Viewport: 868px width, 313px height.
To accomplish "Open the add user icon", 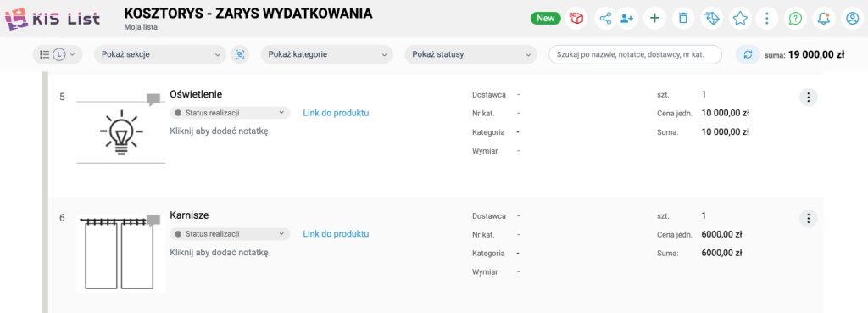I will click(x=627, y=19).
